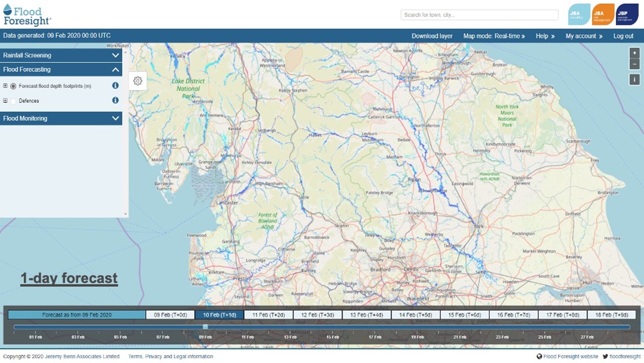
Task: Click the Download layer link
Action: pyautogui.click(x=432, y=36)
